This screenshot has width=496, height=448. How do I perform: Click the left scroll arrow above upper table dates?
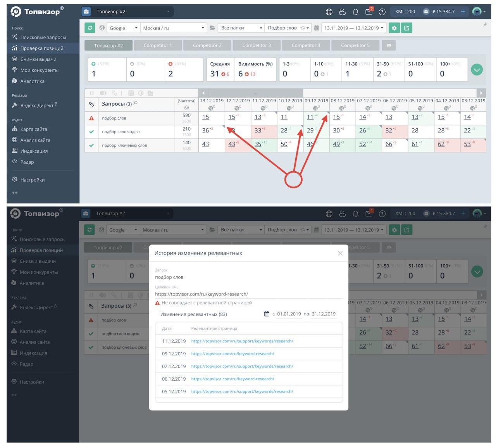203,93
